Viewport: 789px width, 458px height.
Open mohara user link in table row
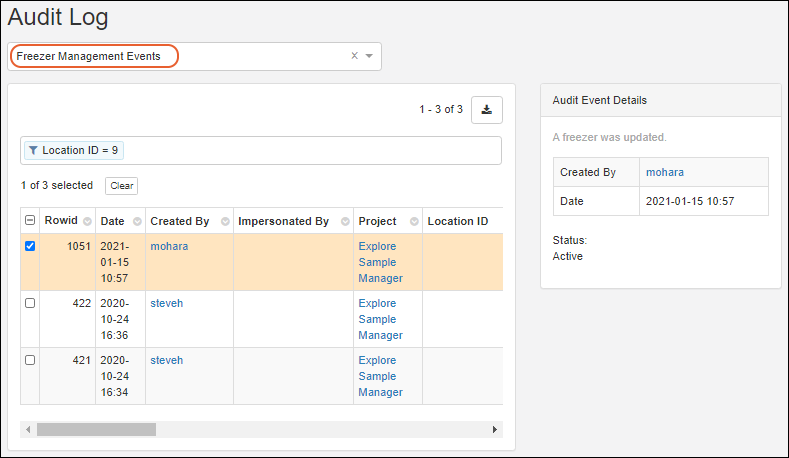(x=168, y=246)
